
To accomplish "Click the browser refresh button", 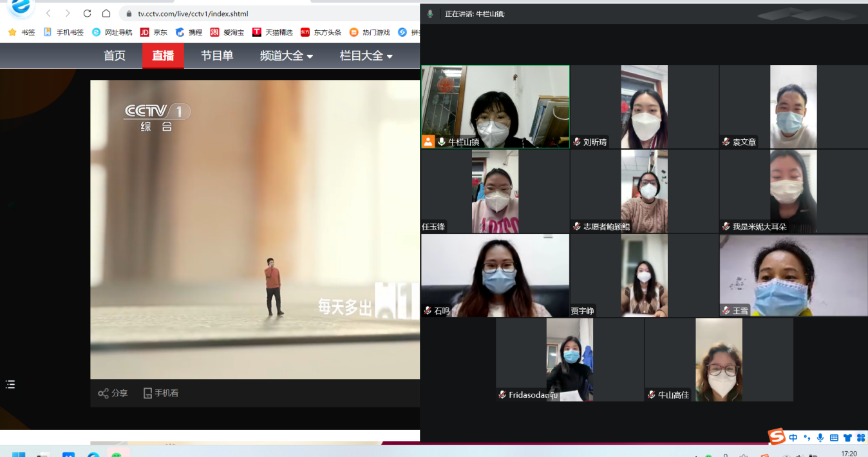I will pyautogui.click(x=88, y=14).
